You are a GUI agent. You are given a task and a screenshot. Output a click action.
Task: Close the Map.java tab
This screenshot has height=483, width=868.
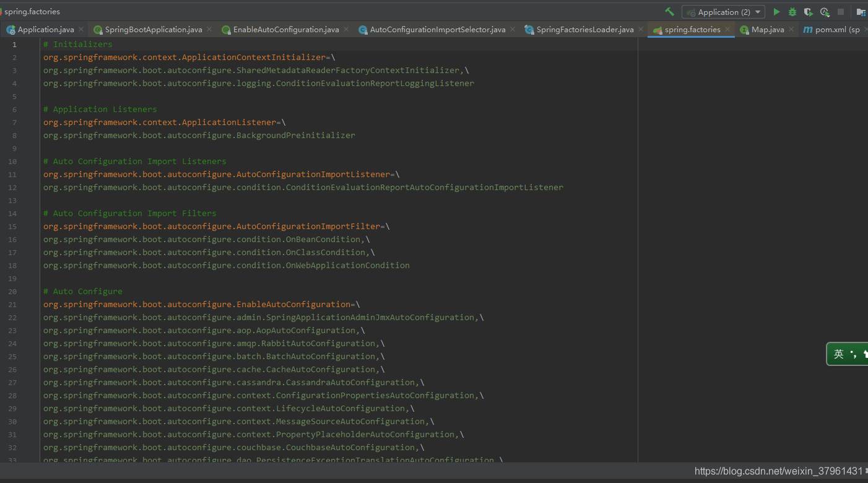click(x=791, y=29)
